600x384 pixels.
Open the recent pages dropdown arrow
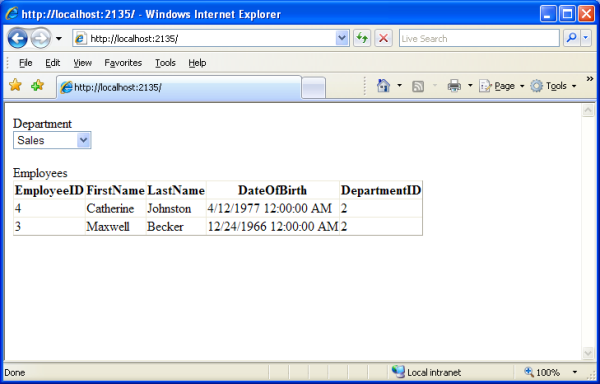point(59,39)
